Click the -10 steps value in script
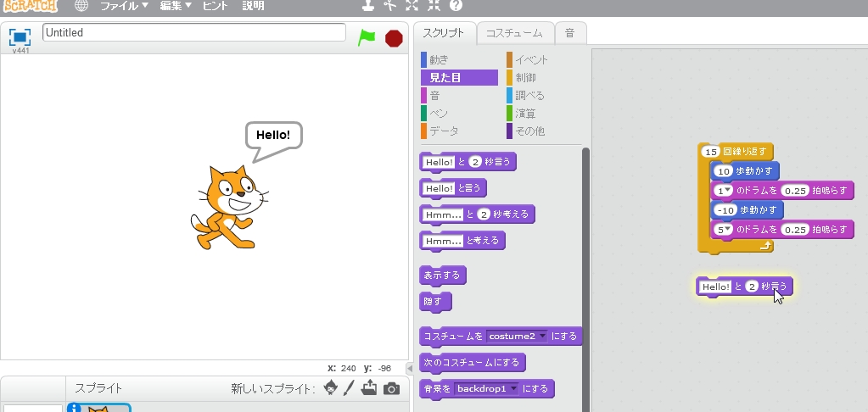This screenshot has width=868, height=412. 725,211
